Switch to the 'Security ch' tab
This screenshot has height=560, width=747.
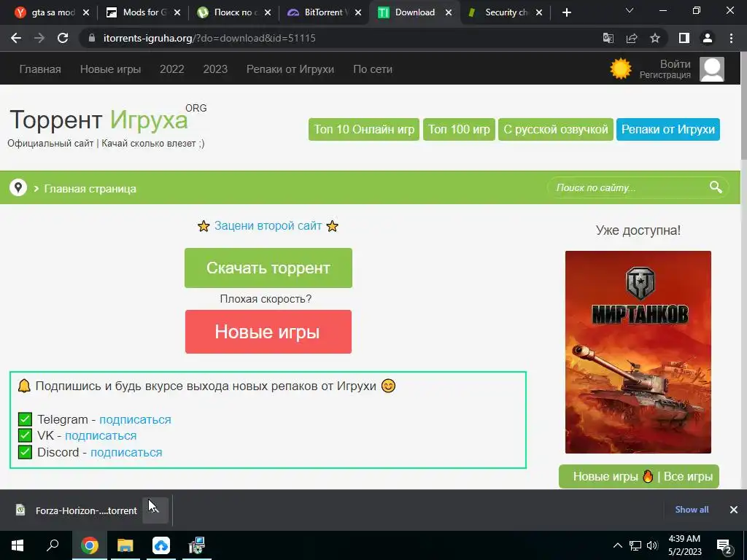point(506,12)
